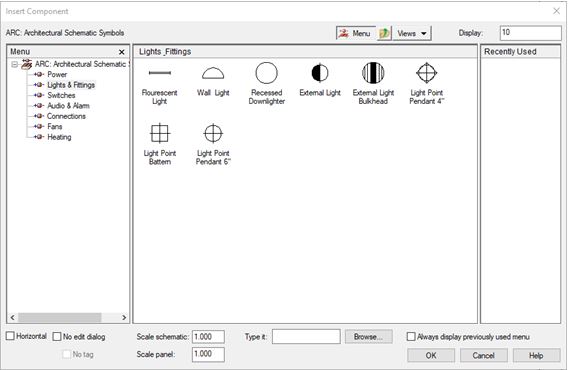
Task: Select the Flourescent Light symbol
Action: click(x=160, y=73)
